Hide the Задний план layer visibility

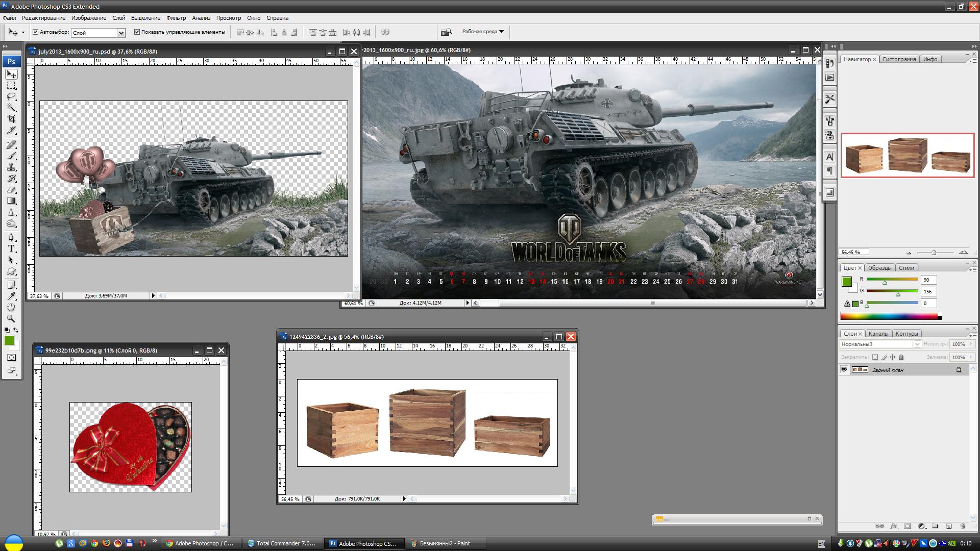pos(844,370)
